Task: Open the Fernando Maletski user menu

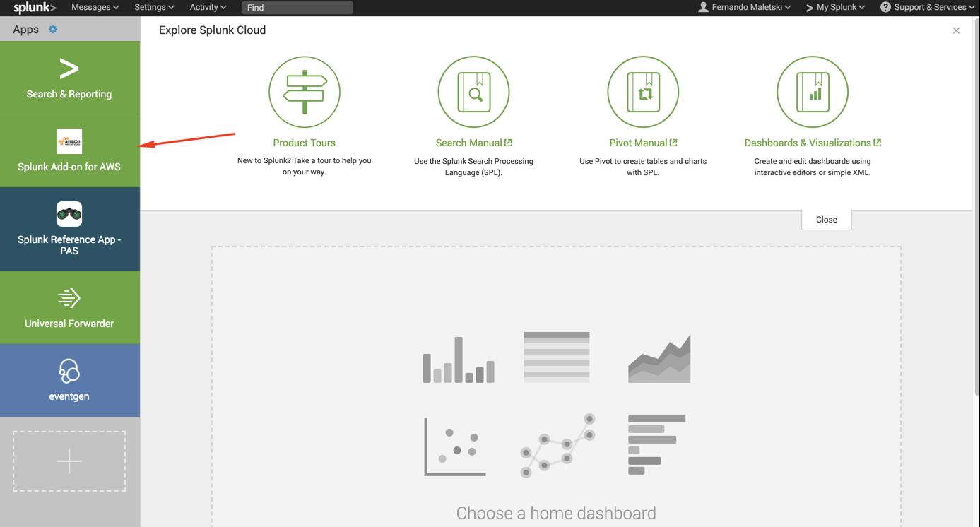Action: click(x=744, y=7)
